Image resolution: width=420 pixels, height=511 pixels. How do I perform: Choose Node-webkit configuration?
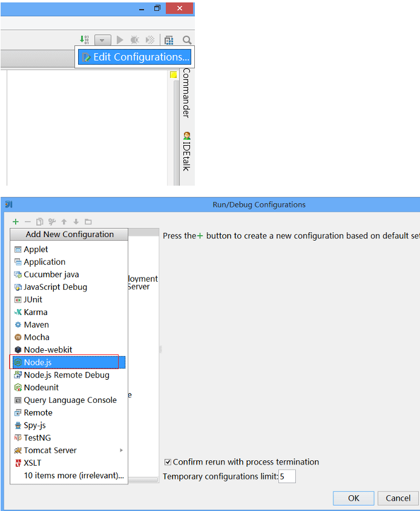(x=69, y=350)
